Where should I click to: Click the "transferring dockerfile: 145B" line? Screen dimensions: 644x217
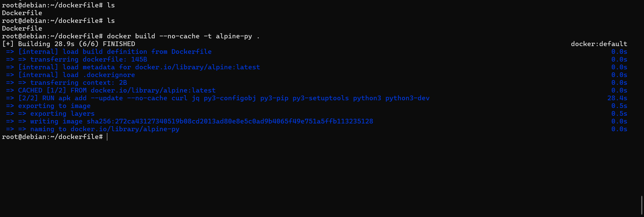pyautogui.click(x=88, y=60)
